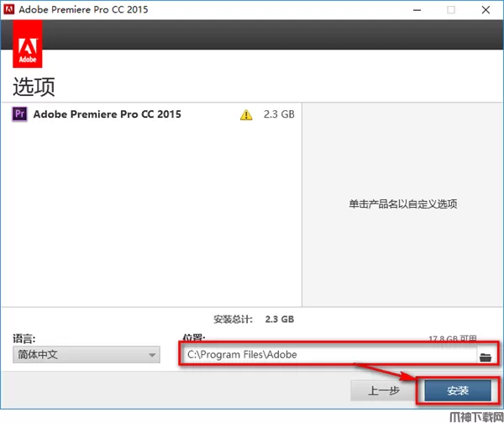Click the 安装 install button
This screenshot has height=423, width=504.
point(458,391)
